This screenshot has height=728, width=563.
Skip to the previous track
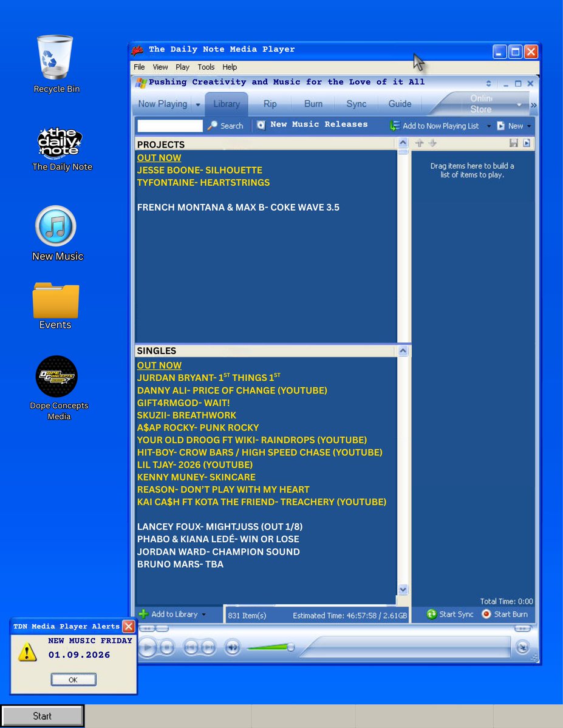pos(191,647)
